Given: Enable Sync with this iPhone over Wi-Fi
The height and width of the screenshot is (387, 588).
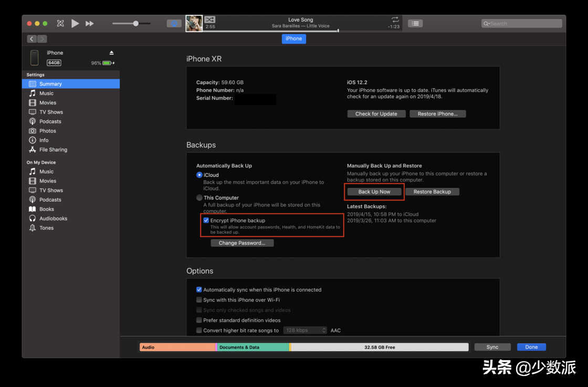Looking at the screenshot, I should (199, 300).
